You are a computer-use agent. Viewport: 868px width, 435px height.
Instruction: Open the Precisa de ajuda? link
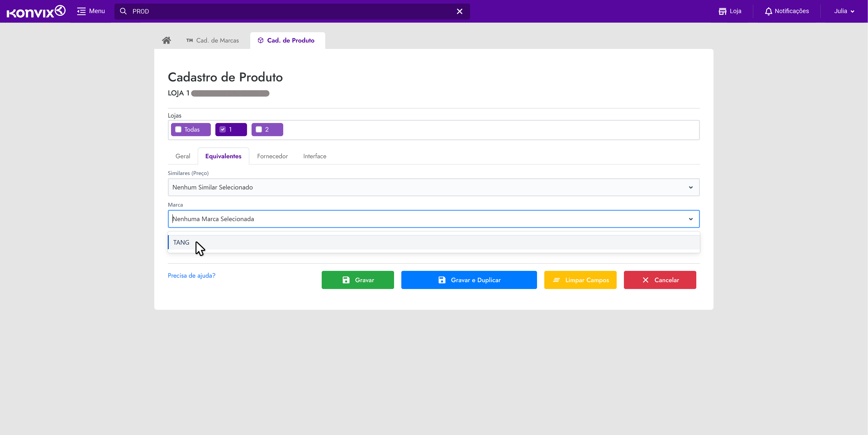point(191,276)
